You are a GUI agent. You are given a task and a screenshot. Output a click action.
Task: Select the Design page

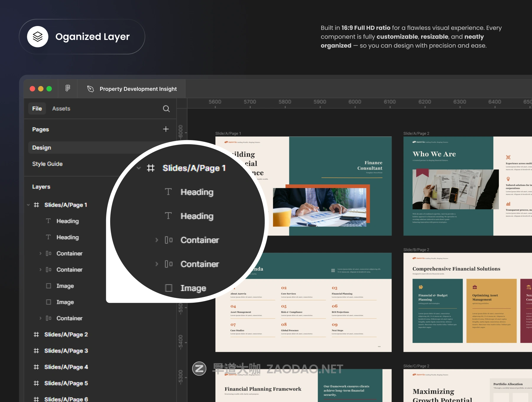[42, 148]
